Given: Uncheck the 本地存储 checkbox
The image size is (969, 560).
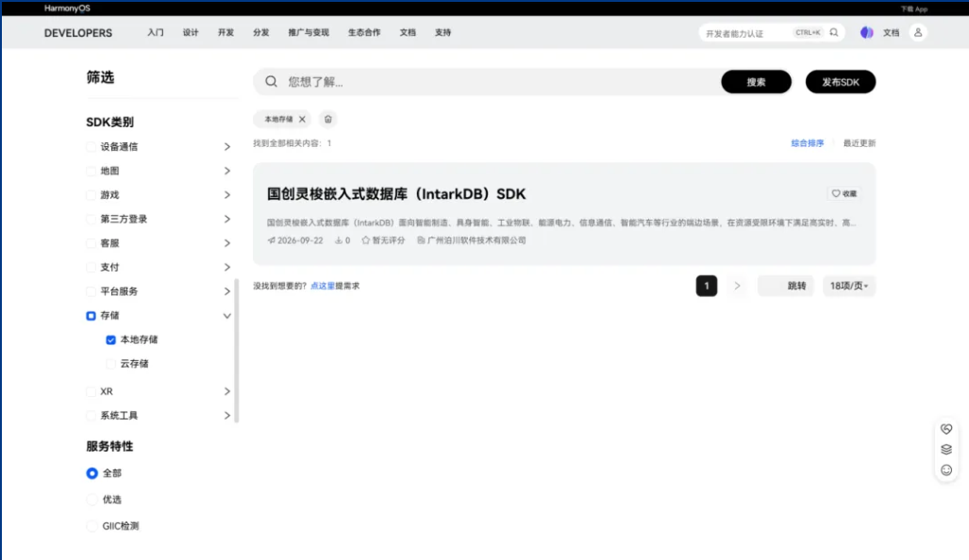Looking at the screenshot, I should pyautogui.click(x=110, y=339).
